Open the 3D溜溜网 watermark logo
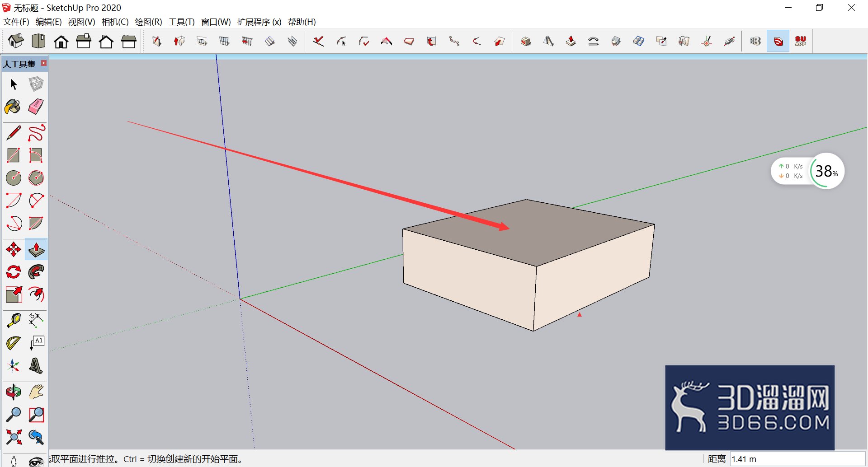This screenshot has width=868, height=467. click(x=750, y=407)
